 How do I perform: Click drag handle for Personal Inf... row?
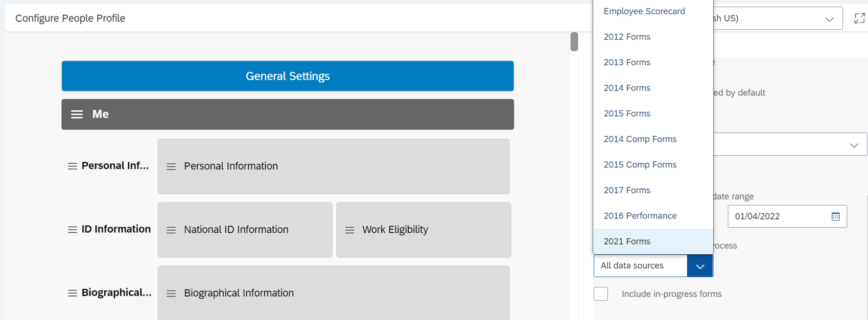[73, 166]
